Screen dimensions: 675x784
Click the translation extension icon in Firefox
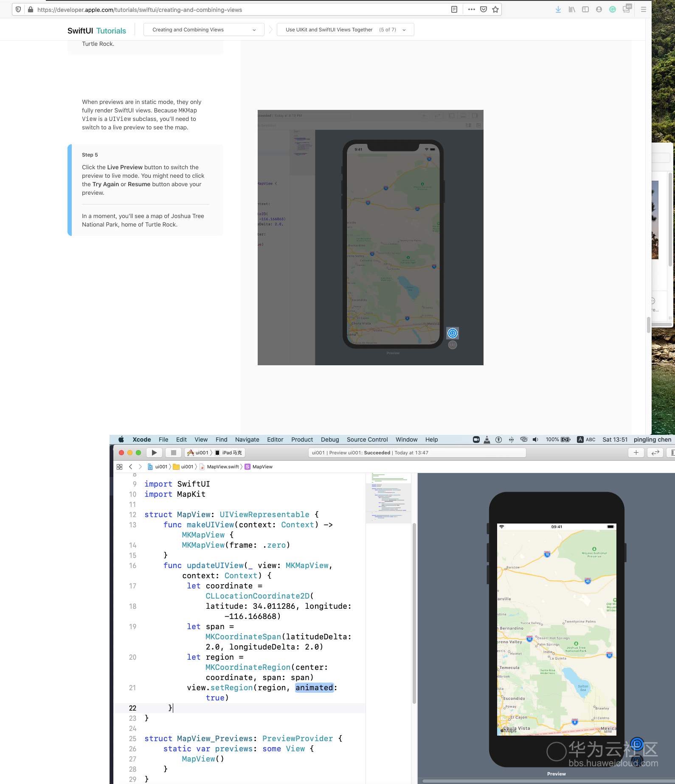(x=627, y=8)
